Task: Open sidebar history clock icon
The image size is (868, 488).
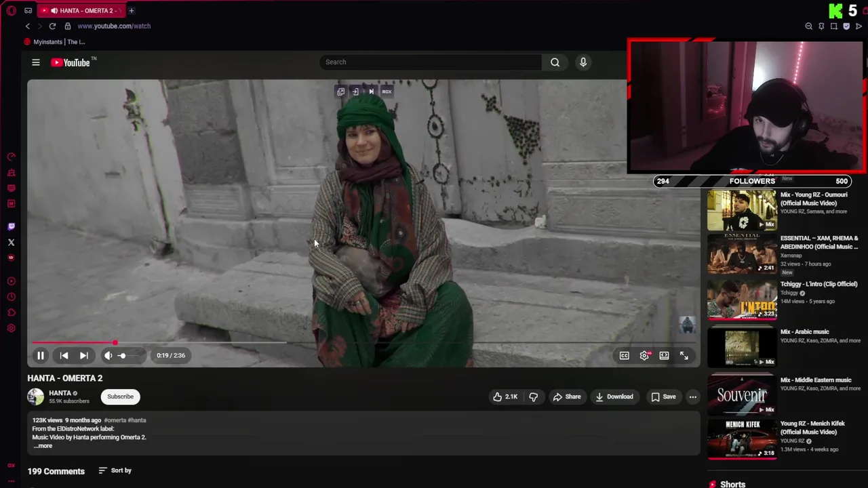Action: (x=11, y=297)
